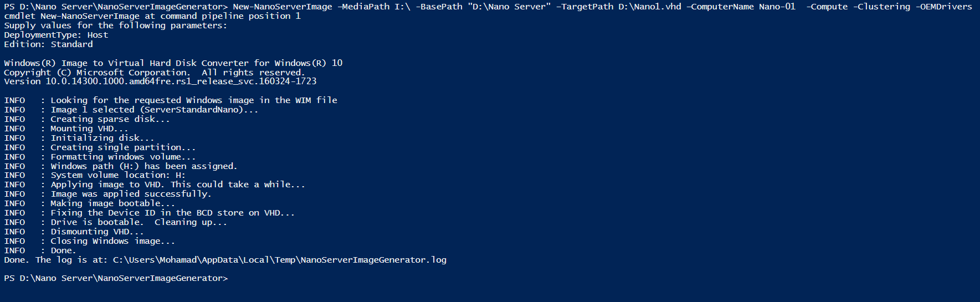
Task: Click the final PowerShell prompt line
Action: tap(116, 278)
